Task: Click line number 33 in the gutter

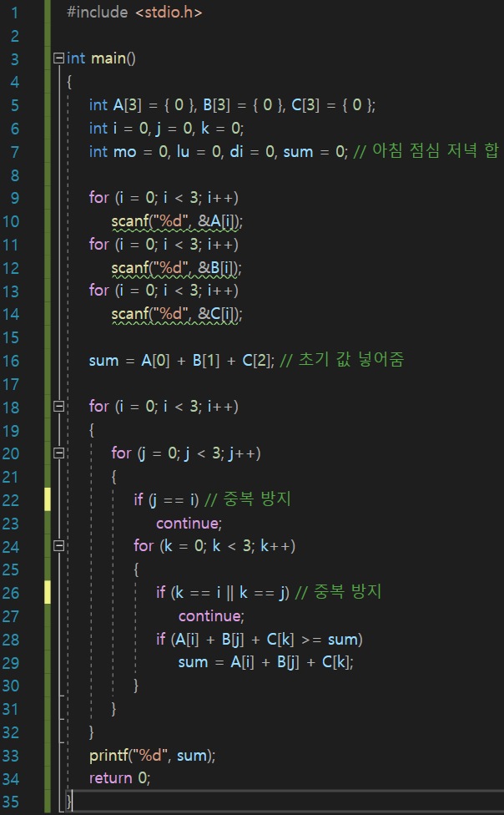Action: (x=10, y=755)
